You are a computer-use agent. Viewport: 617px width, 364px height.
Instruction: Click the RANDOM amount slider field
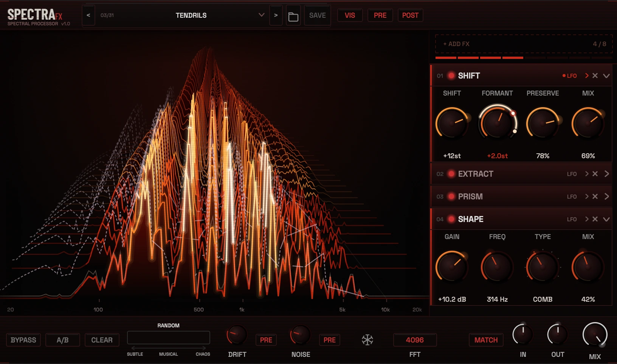tap(169, 338)
